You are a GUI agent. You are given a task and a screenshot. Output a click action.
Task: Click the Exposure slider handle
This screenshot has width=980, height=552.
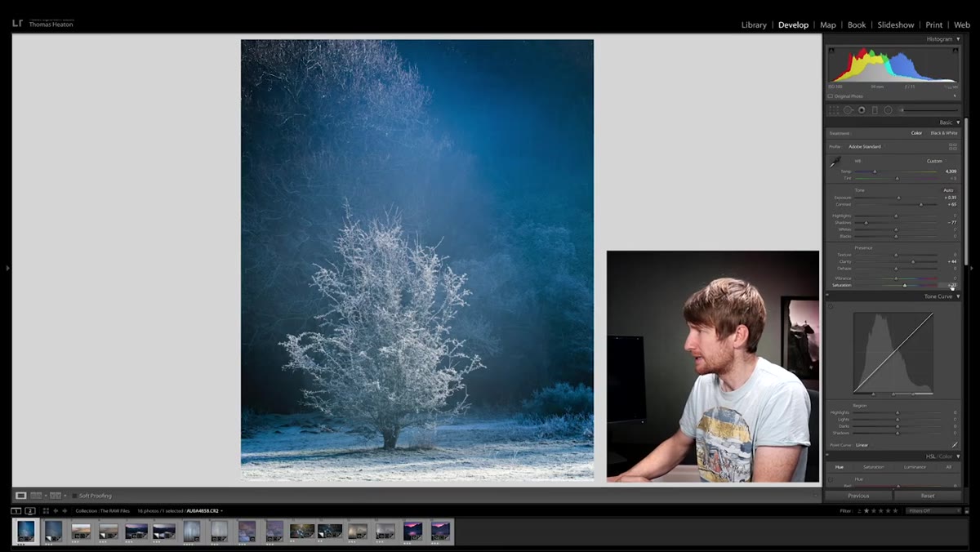899,198
